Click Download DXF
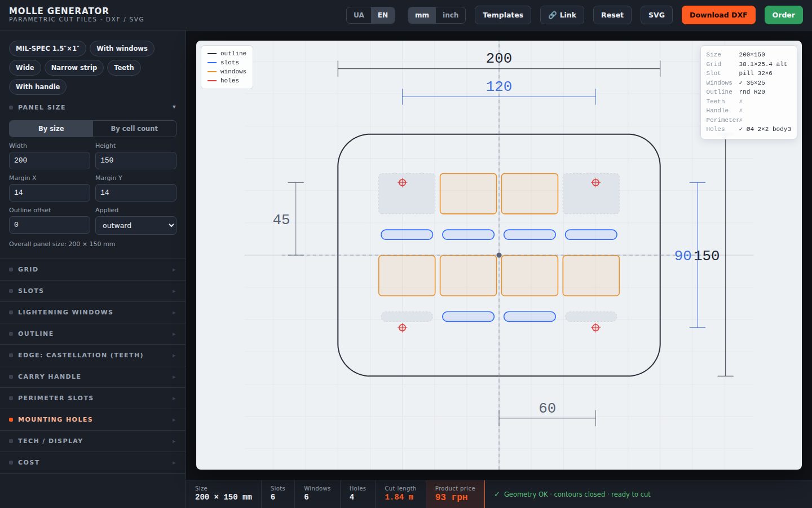 pos(718,15)
